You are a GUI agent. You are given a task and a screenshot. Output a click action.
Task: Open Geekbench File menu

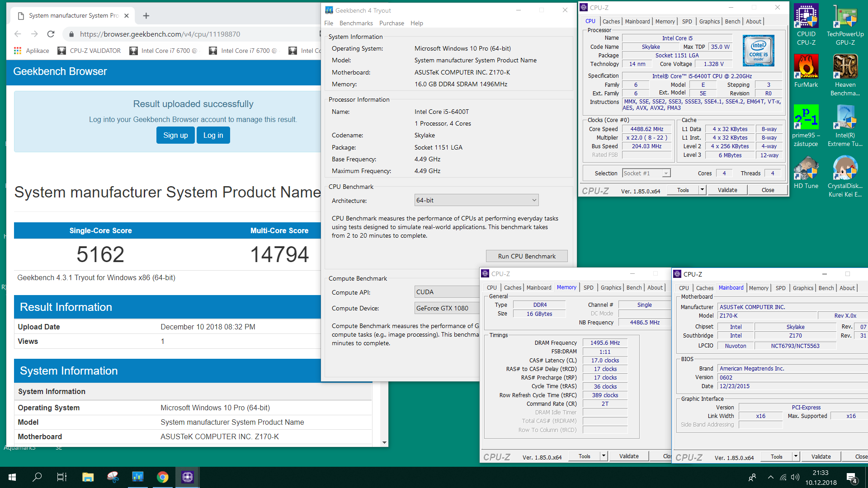pyautogui.click(x=329, y=23)
